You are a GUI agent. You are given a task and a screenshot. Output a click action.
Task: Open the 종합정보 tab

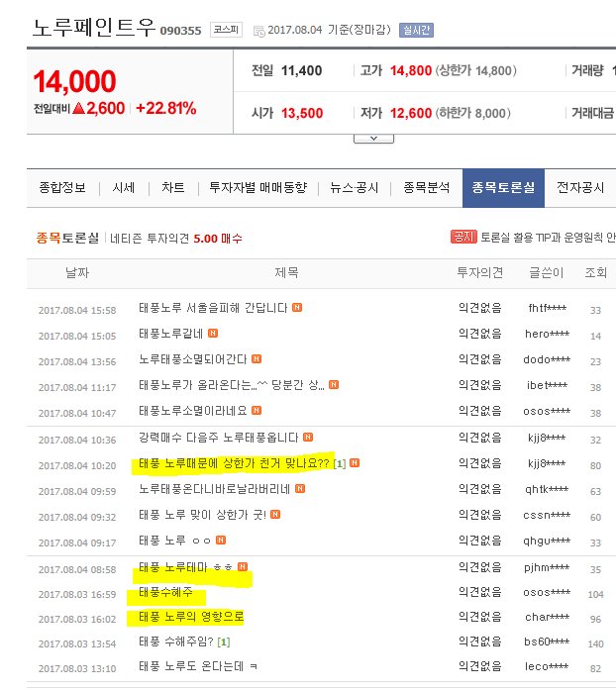click(62, 188)
